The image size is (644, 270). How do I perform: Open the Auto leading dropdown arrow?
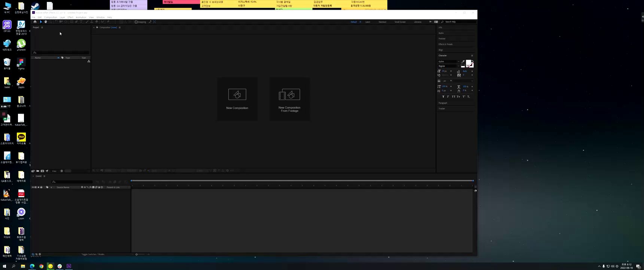pos(472,71)
